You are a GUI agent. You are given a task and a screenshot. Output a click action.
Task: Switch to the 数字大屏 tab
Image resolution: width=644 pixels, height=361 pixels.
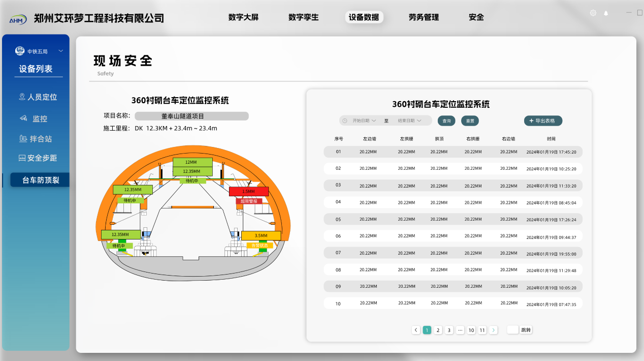click(x=243, y=17)
